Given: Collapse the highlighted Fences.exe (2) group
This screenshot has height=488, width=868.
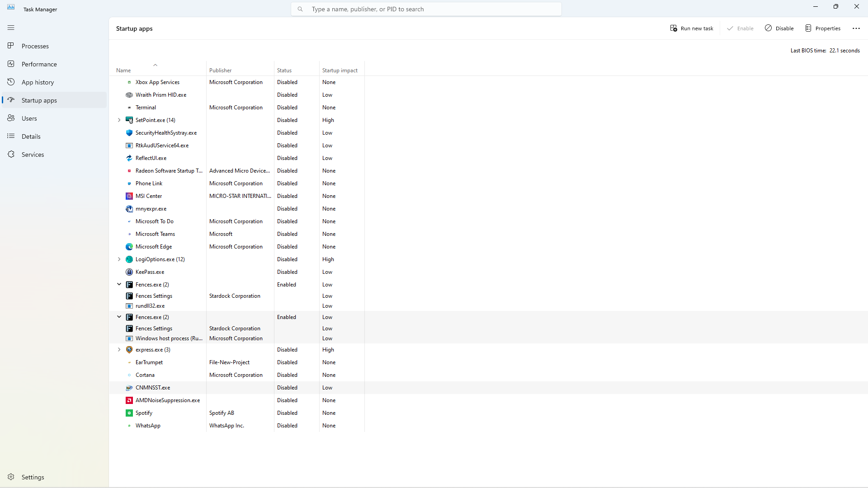Looking at the screenshot, I should pos(119,317).
